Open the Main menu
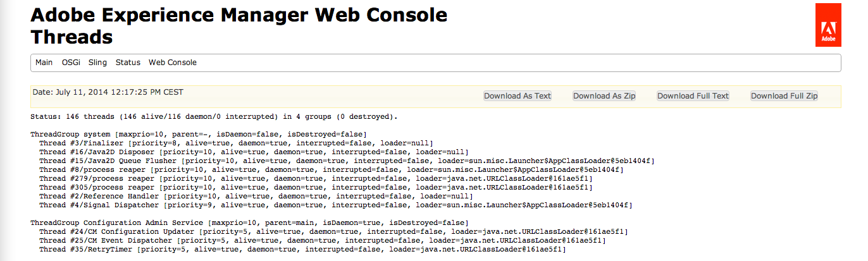 pyautogui.click(x=44, y=63)
